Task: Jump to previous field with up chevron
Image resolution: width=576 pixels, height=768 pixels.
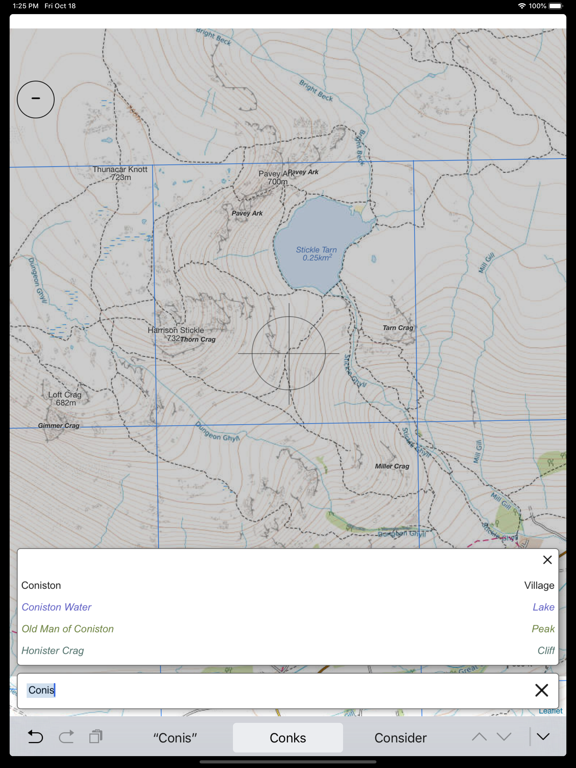Action: pos(479,737)
